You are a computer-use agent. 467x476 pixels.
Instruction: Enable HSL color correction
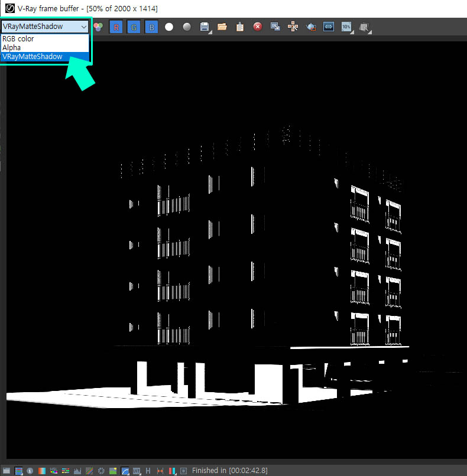coord(53,471)
